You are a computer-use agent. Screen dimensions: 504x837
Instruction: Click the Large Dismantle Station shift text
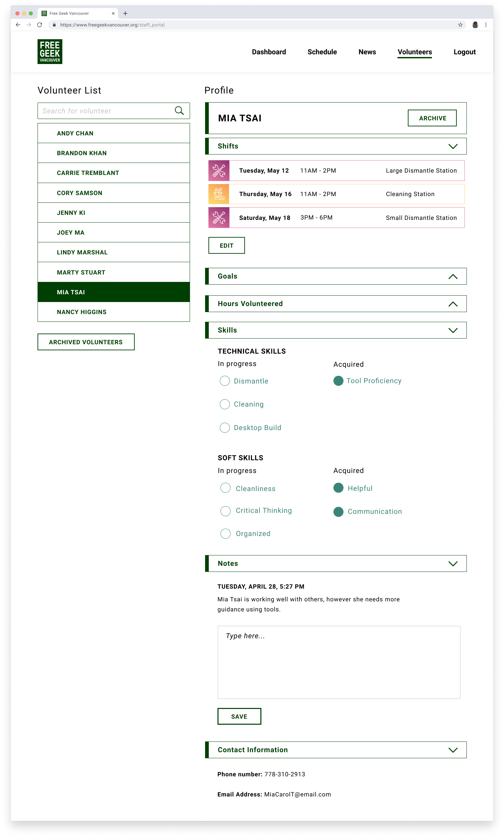pyautogui.click(x=422, y=171)
